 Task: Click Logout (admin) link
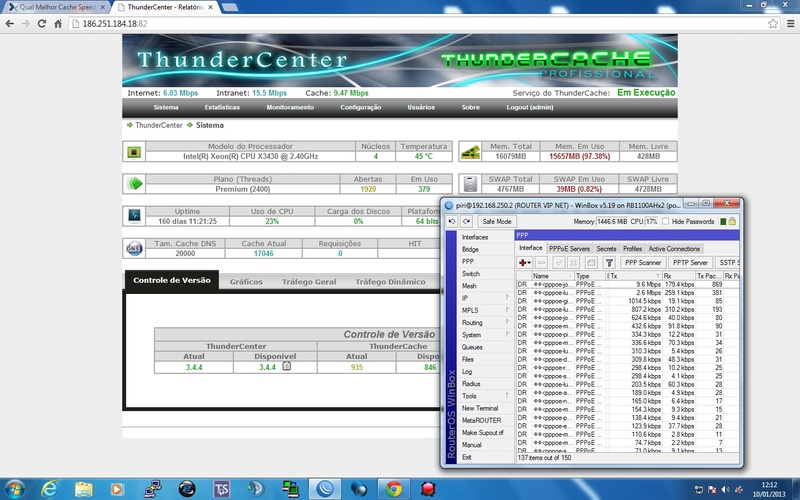[x=530, y=108]
